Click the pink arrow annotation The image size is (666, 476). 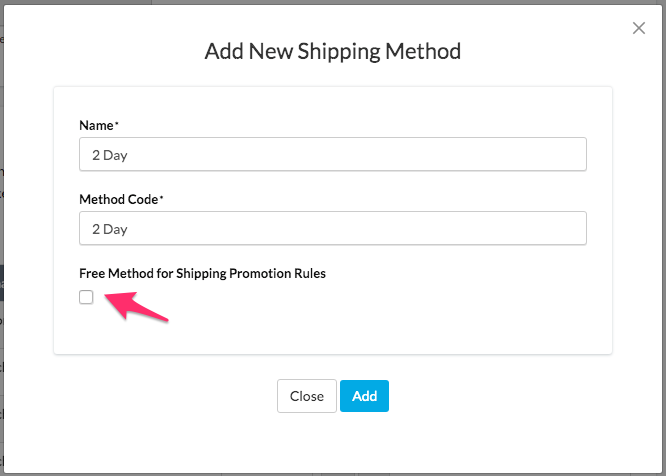136,306
